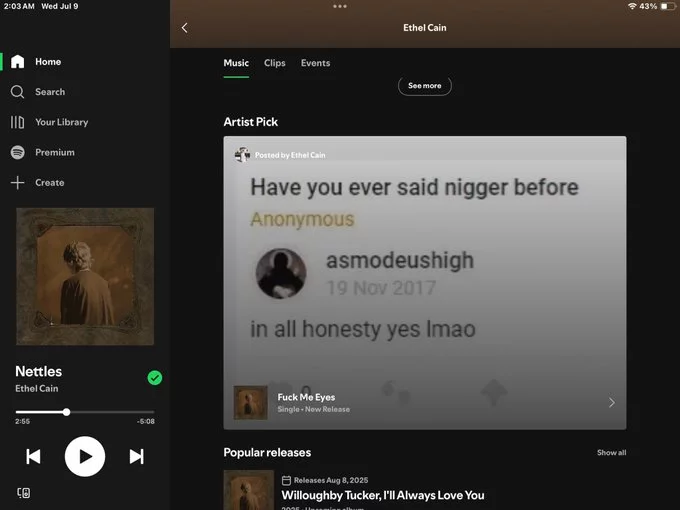Switch to the Clips tab
Viewport: 680px width, 510px height.
click(x=275, y=63)
